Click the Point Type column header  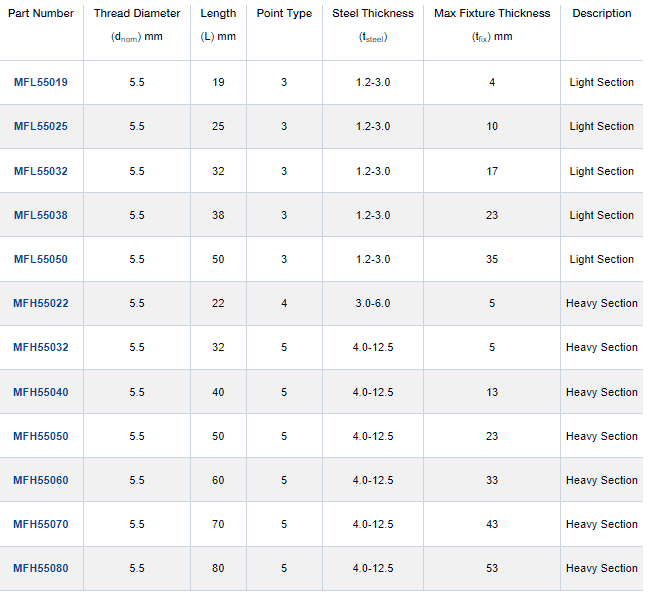284,14
